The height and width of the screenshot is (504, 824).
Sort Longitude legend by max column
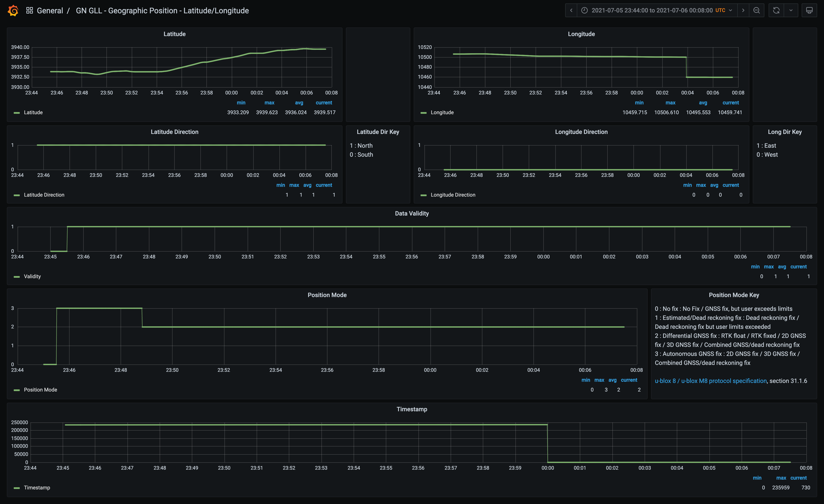670,103
